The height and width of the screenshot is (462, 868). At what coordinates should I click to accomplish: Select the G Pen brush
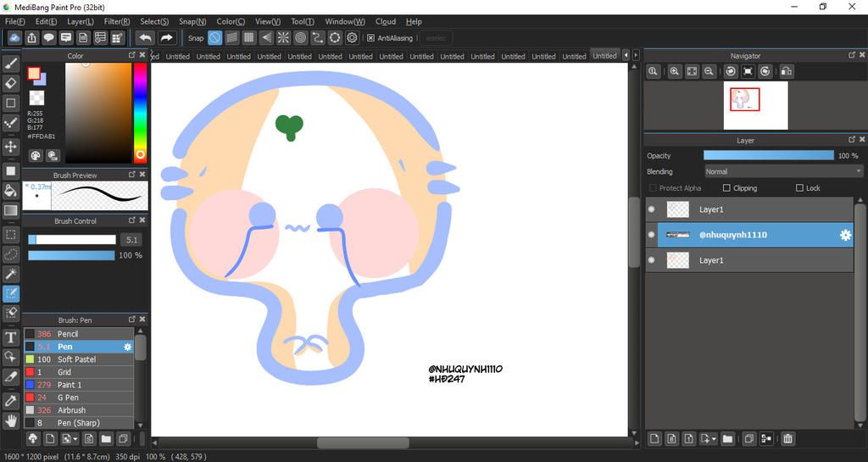pos(79,398)
